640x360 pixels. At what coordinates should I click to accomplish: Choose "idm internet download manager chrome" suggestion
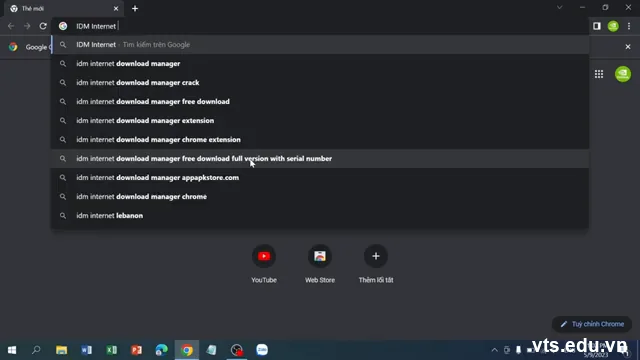pos(320,196)
